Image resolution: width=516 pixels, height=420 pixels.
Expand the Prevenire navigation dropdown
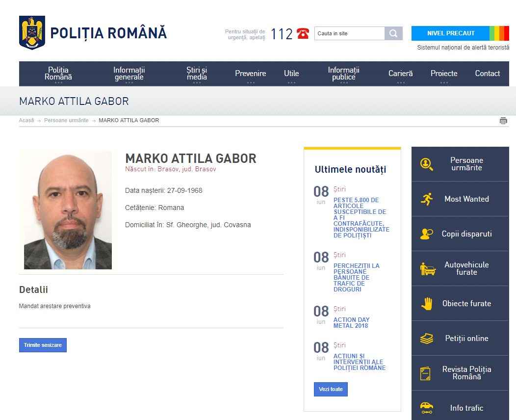251,73
